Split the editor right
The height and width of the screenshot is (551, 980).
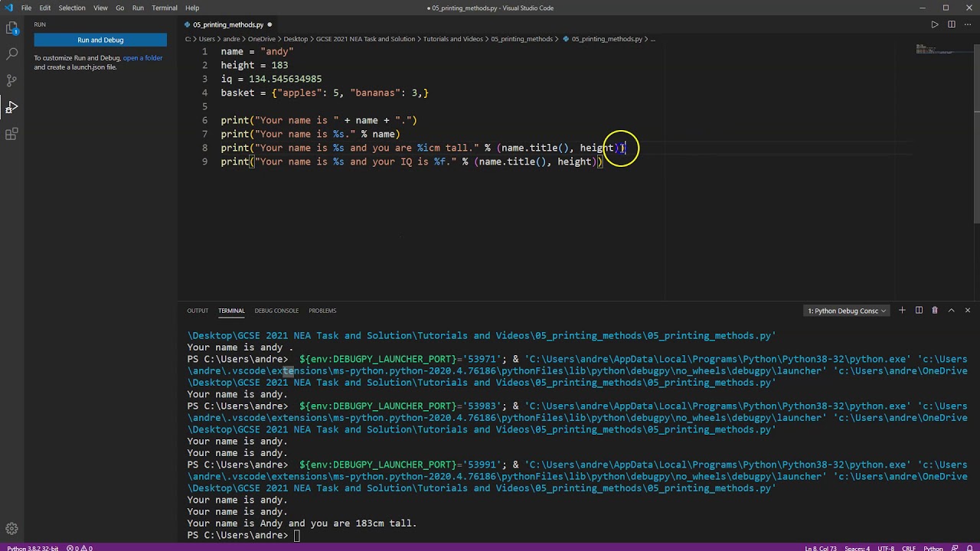(952, 24)
